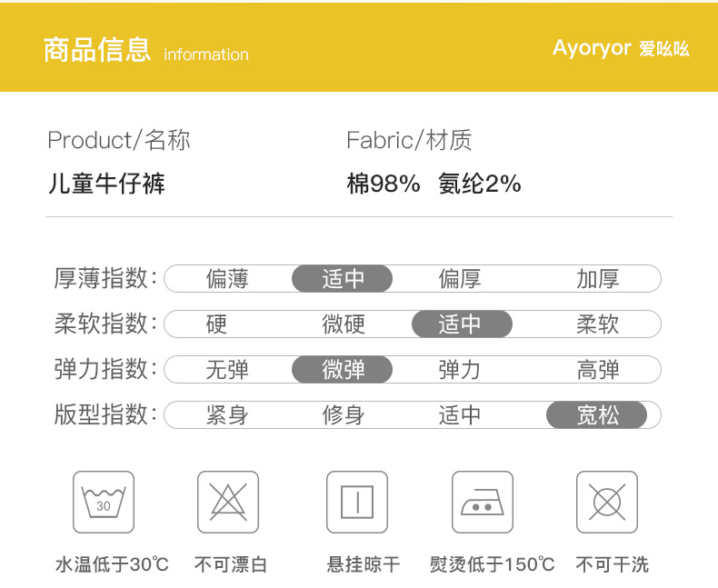Viewport: 718px width, 588px height.
Task: Select highlighted 微弹 elasticity option
Action: (x=342, y=370)
